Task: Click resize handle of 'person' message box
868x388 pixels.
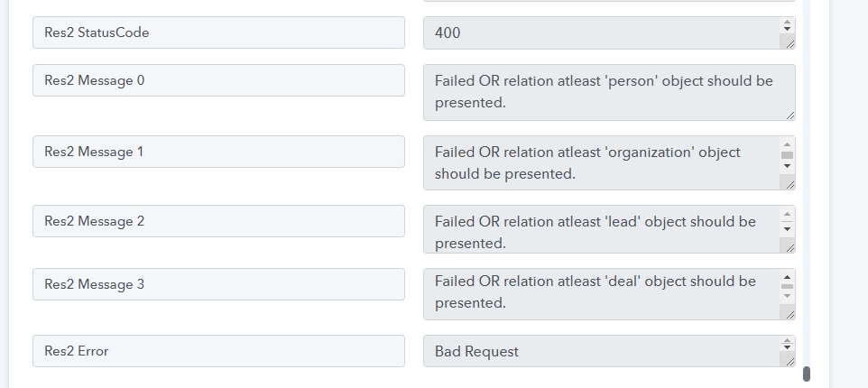Action: pos(790,115)
